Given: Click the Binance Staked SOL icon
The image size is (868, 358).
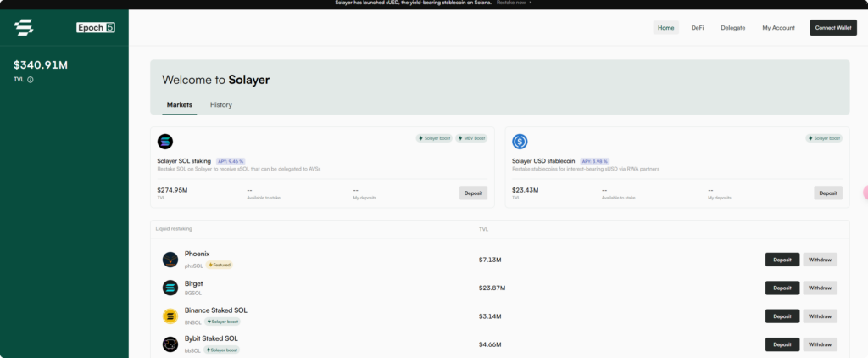Looking at the screenshot, I should coord(170,316).
